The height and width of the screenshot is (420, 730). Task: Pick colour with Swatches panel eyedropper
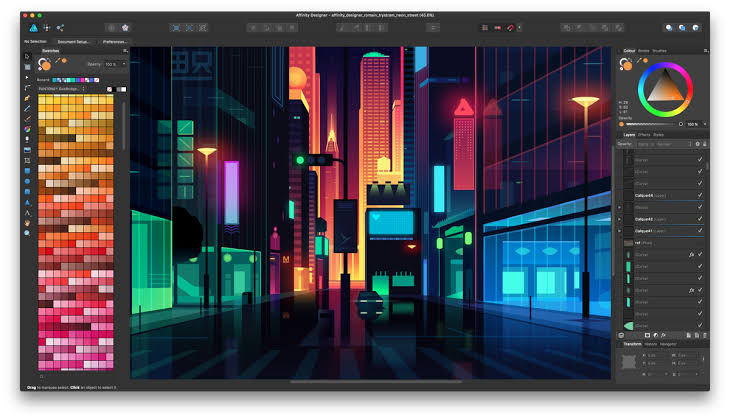(x=58, y=61)
